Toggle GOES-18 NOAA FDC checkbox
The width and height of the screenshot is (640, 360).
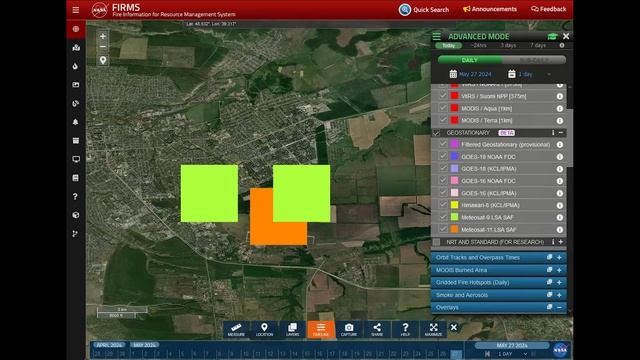point(443,156)
